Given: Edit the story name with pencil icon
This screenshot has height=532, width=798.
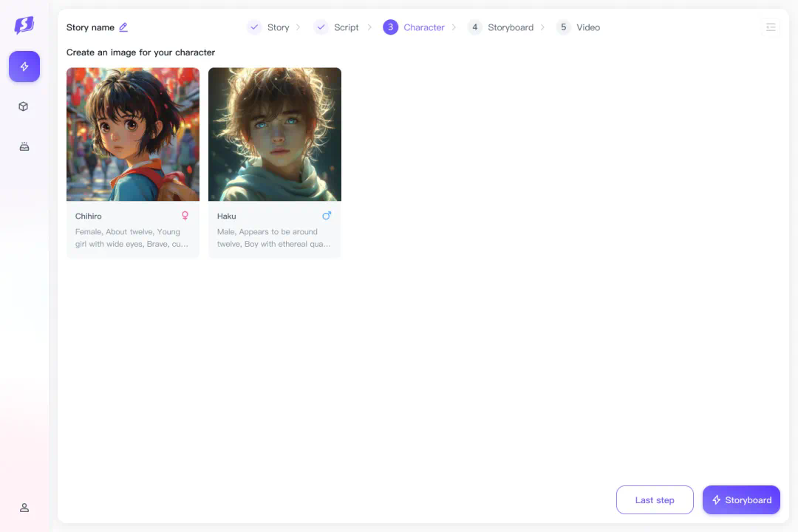Looking at the screenshot, I should [123, 27].
